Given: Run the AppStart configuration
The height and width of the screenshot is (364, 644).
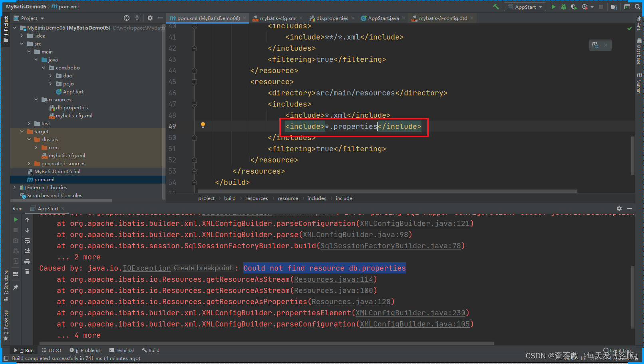Looking at the screenshot, I should tap(553, 7).
